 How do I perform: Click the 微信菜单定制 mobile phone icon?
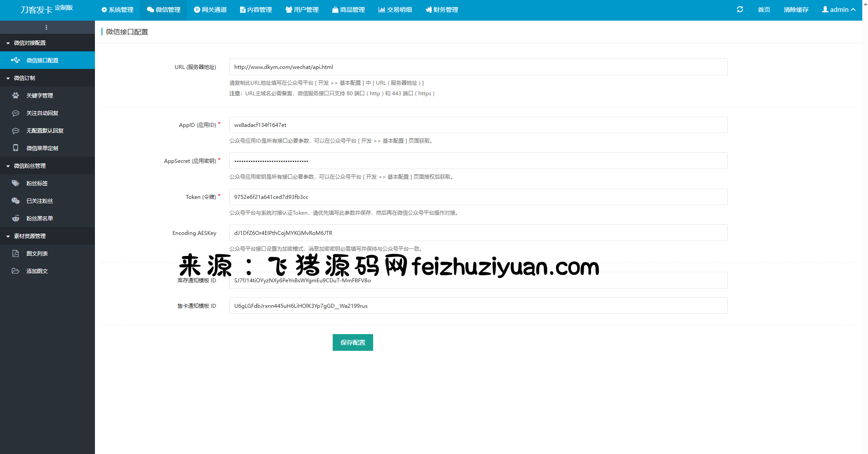coord(15,148)
